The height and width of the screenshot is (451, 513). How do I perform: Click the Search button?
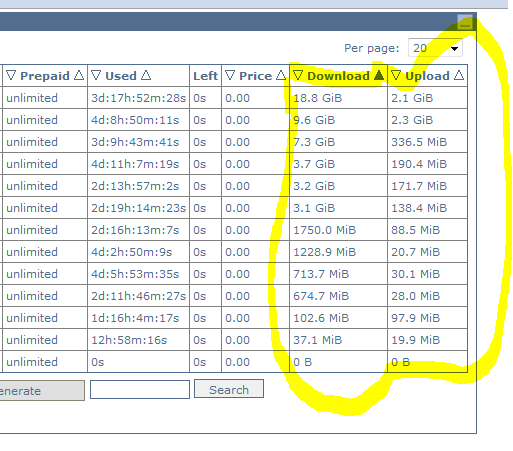(x=229, y=389)
